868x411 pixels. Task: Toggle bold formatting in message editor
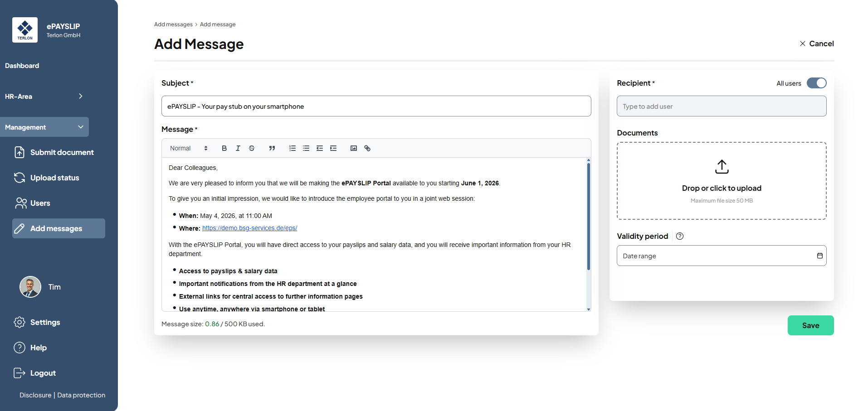224,148
